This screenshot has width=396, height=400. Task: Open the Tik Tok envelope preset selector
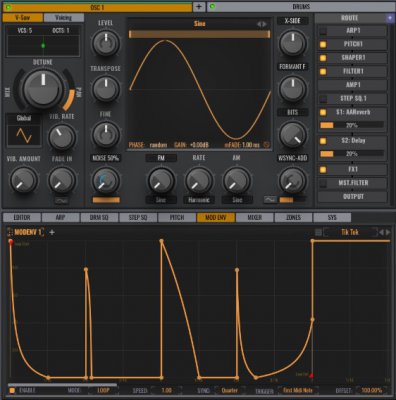pos(350,232)
